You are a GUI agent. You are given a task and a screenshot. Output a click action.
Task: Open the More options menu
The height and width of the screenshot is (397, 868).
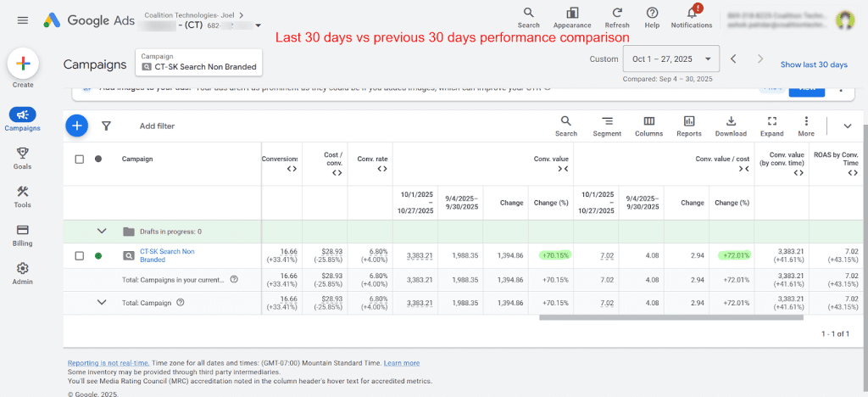point(807,126)
